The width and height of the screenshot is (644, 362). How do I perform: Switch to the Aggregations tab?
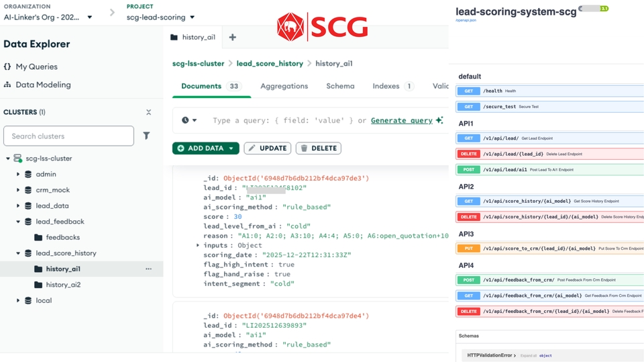284,86
